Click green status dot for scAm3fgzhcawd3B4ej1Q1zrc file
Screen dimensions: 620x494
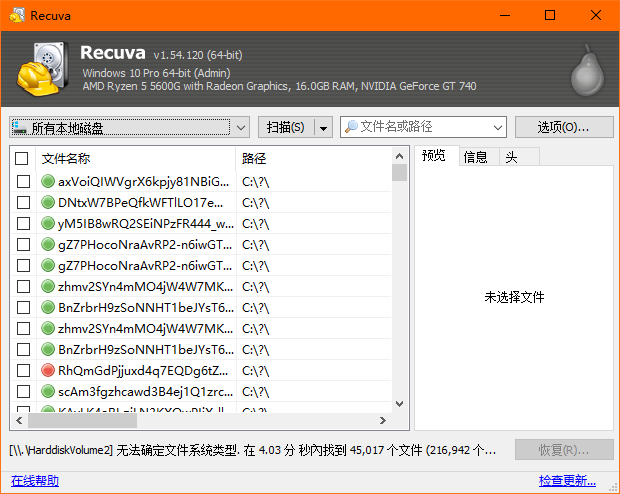click(x=48, y=392)
